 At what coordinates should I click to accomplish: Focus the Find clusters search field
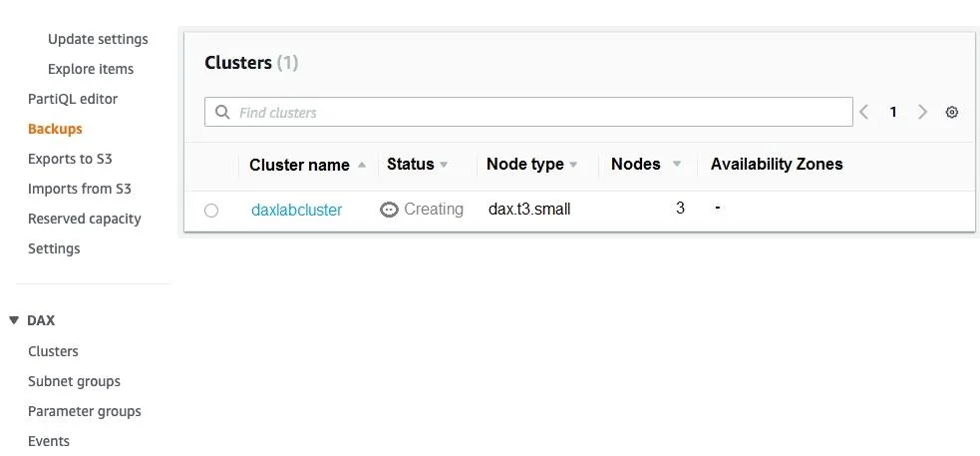coord(528,112)
